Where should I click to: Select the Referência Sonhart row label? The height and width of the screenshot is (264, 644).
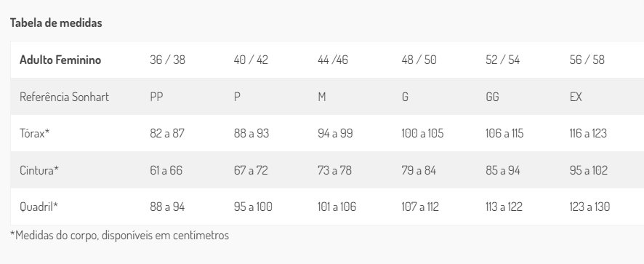(x=65, y=97)
